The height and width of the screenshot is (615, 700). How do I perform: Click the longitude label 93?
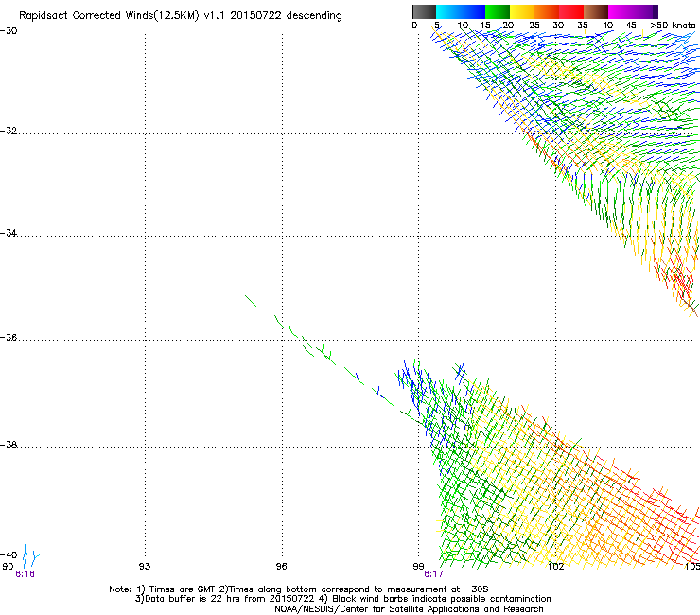tap(145, 566)
